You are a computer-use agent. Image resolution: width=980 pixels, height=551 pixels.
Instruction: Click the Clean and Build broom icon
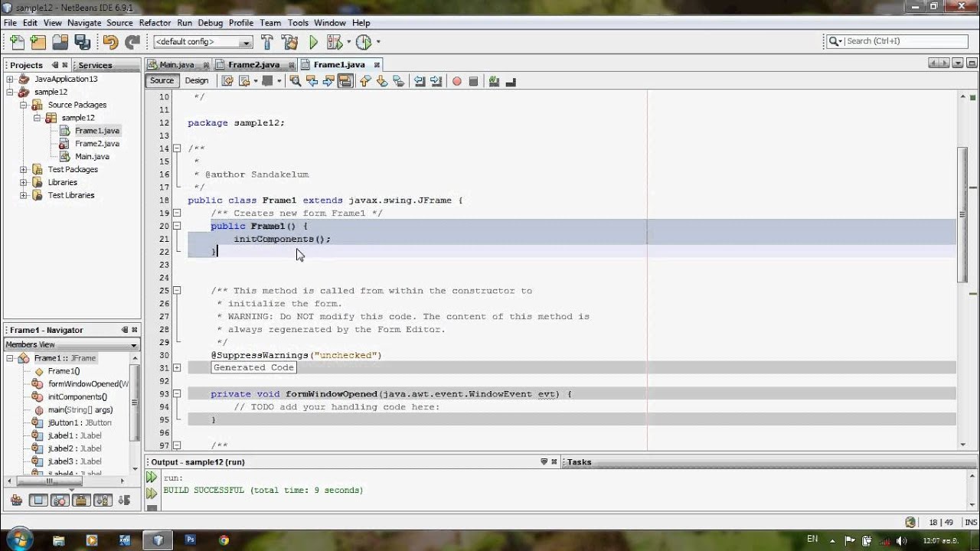pyautogui.click(x=289, y=42)
